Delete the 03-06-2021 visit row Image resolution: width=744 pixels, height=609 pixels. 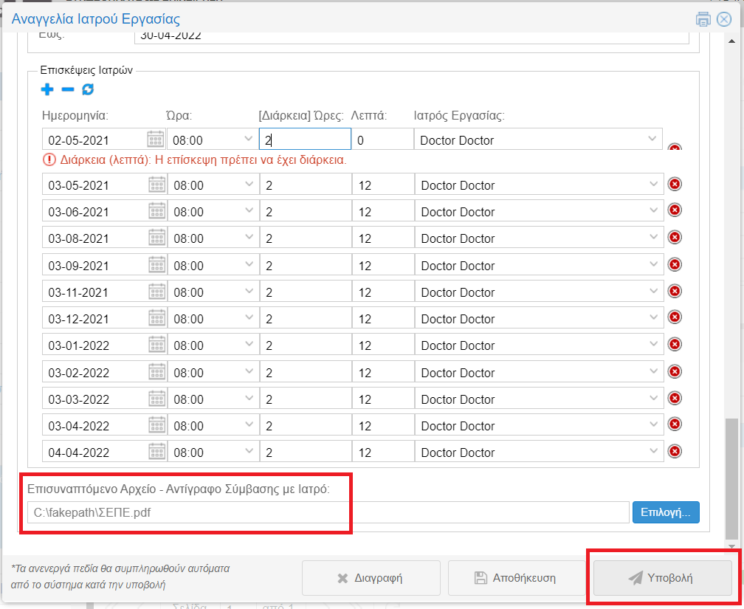coord(675,210)
